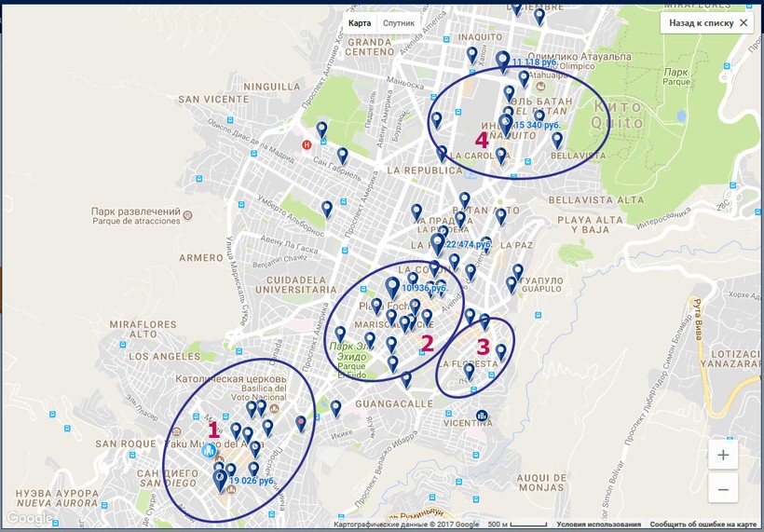Click the light blue landmark icon near Yaku Museo
The width and height of the screenshot is (764, 532).
209,450
